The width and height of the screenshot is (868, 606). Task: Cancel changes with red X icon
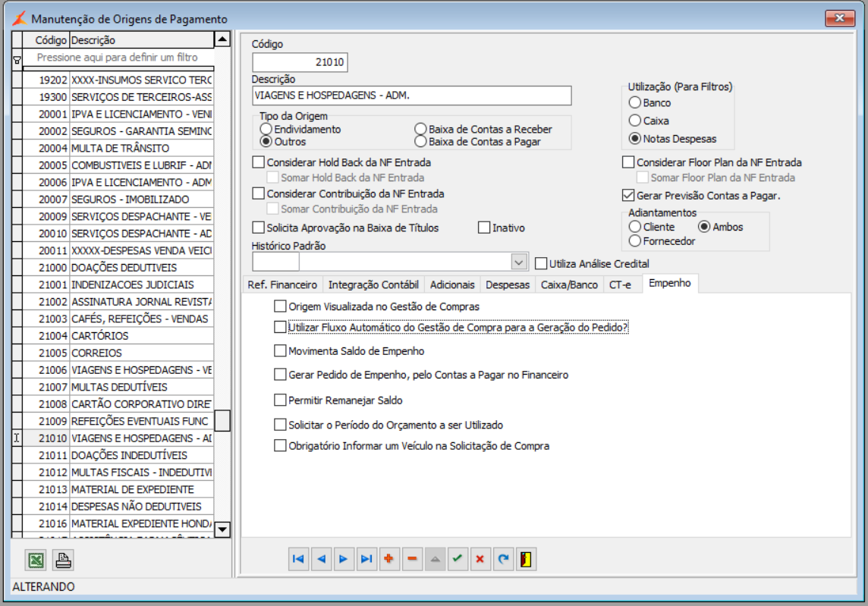tap(480, 559)
